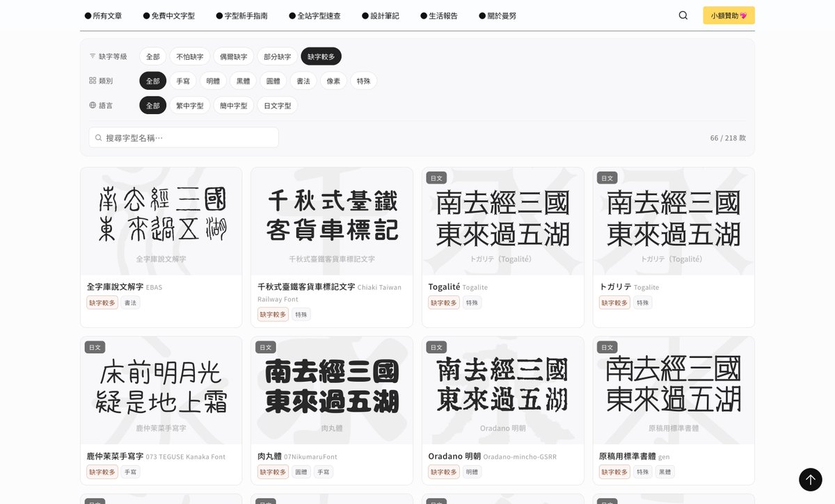This screenshot has height=504, width=835.
Task: Open 所有文章 menu item
Action: (x=103, y=15)
